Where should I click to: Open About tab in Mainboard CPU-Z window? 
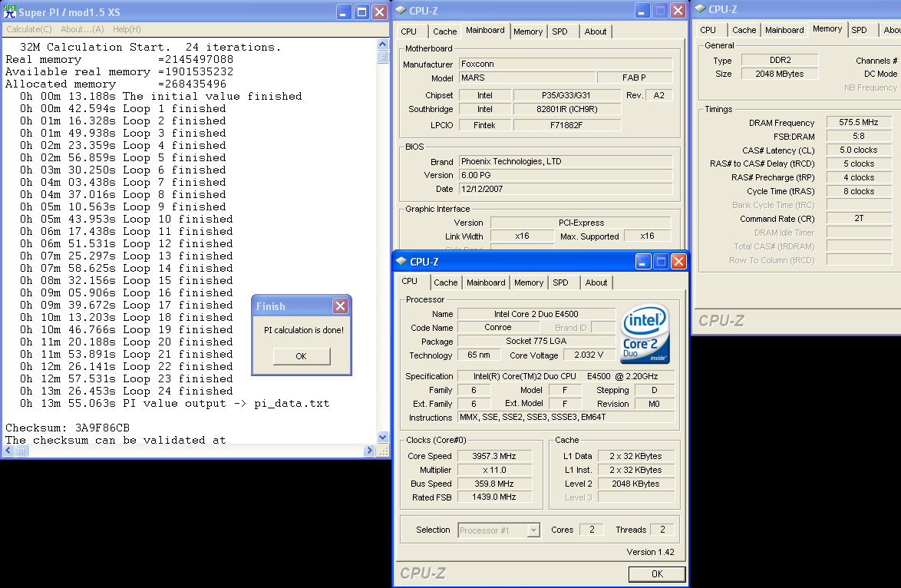pyautogui.click(x=596, y=31)
